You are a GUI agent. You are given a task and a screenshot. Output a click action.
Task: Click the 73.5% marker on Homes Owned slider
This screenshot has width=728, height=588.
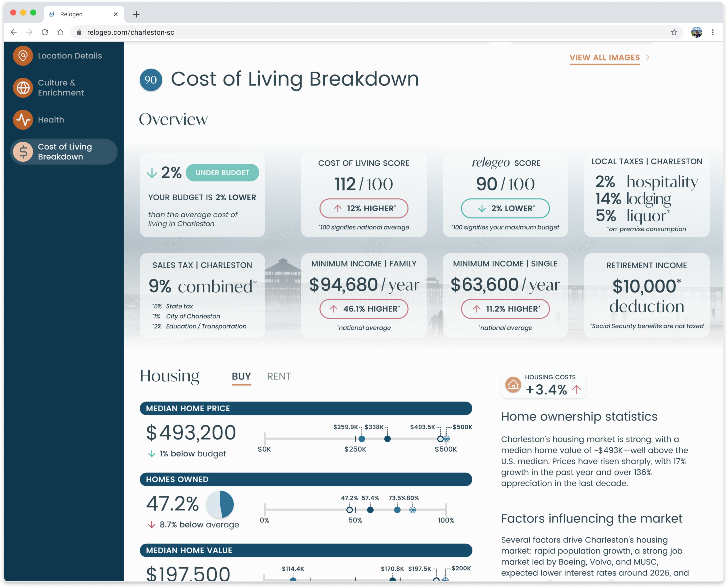[x=397, y=510]
